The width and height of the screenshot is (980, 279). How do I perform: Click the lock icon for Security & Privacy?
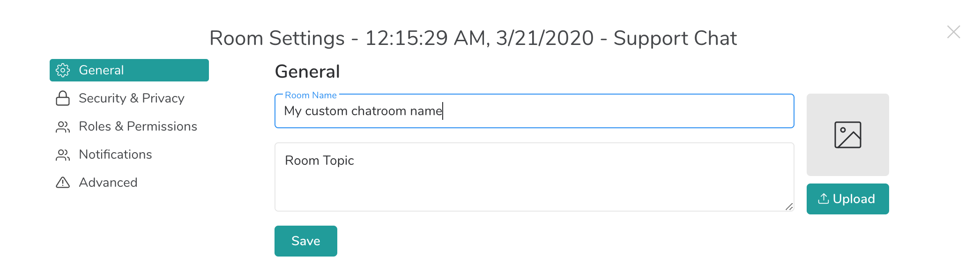(x=63, y=98)
